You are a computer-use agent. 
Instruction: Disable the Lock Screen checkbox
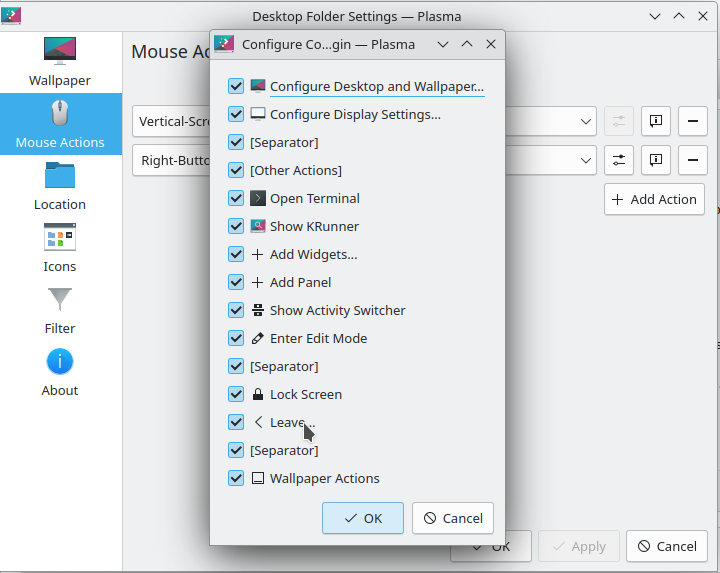[x=236, y=394]
